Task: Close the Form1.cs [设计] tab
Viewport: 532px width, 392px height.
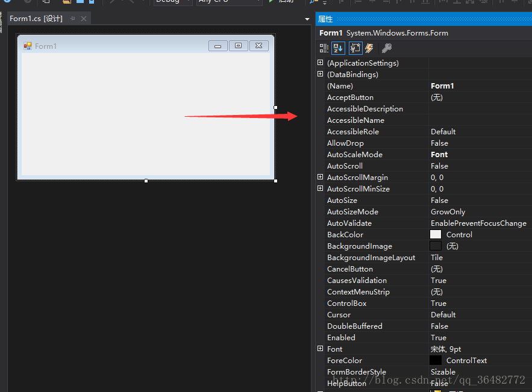Action: tap(84, 19)
